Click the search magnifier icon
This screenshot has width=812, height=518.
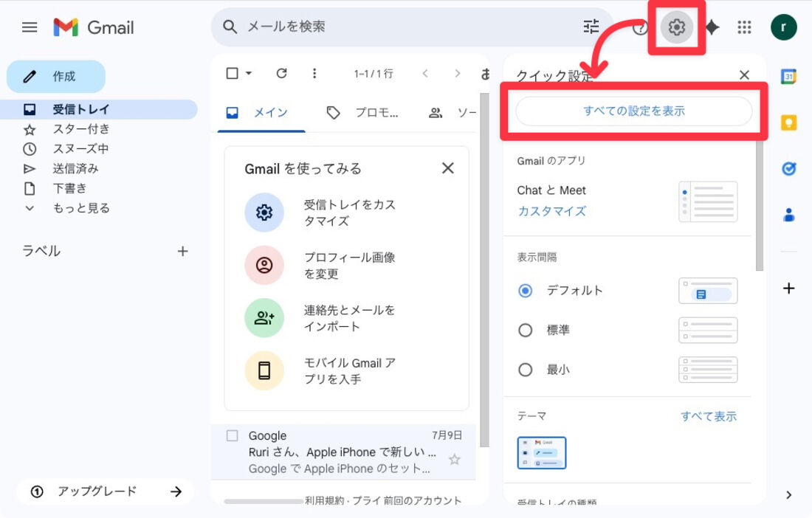230,27
